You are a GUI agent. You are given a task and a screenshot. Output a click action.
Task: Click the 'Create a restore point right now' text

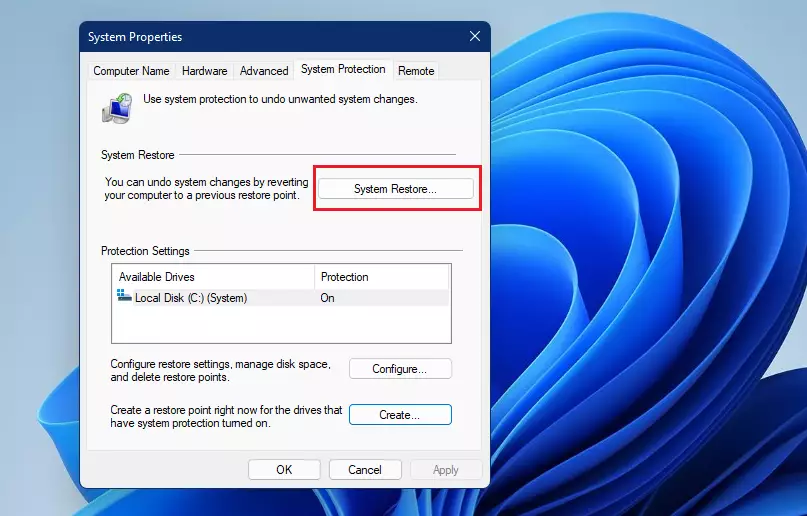226,417
